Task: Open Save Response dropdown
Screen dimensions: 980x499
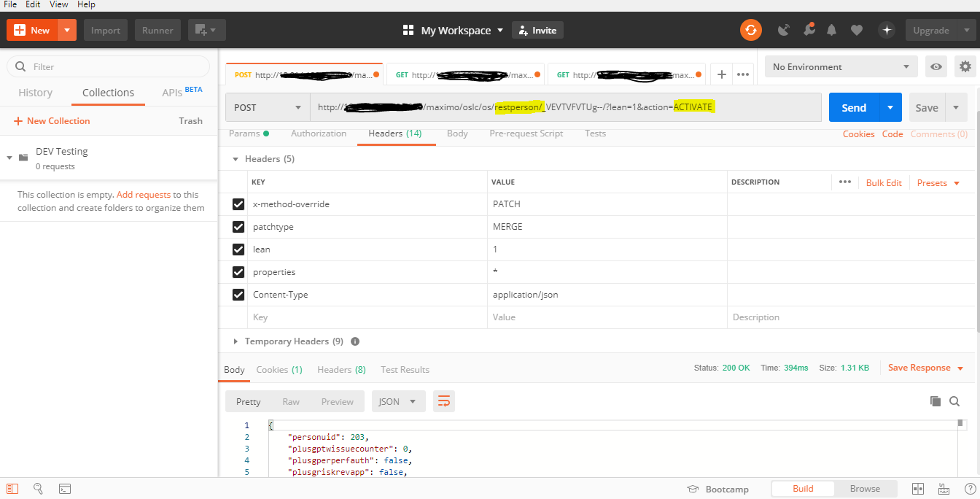Action: (926, 368)
